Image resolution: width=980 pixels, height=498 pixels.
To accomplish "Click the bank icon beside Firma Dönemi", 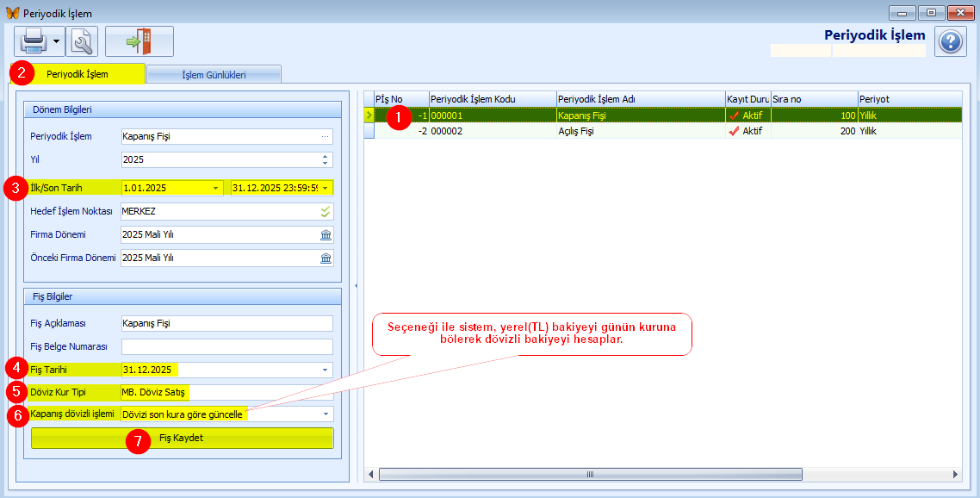I will click(326, 234).
